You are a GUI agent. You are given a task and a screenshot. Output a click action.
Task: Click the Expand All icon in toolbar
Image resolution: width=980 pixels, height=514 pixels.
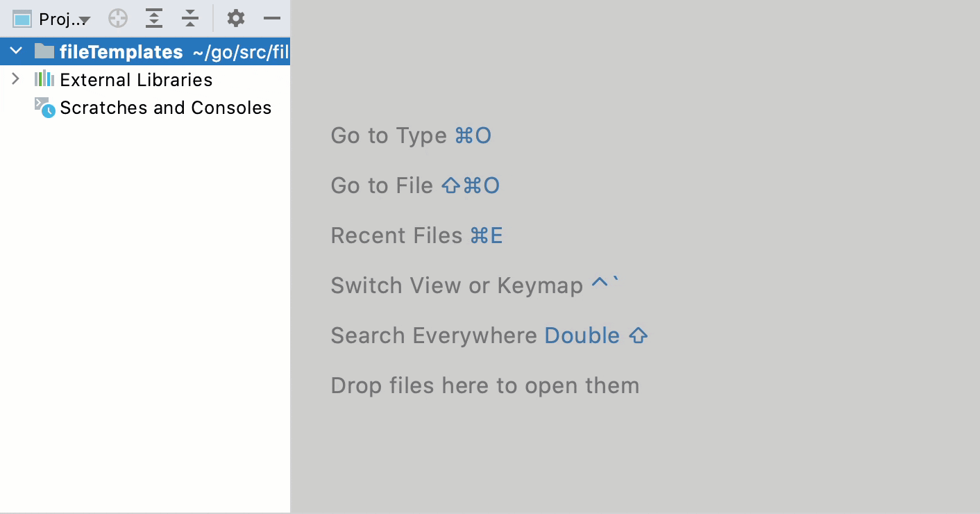point(153,19)
